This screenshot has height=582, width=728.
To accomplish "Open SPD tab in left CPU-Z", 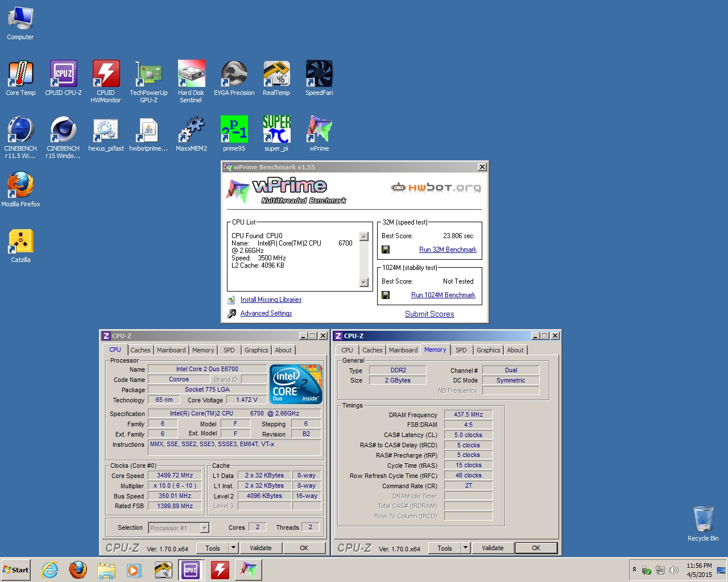I will coord(229,350).
